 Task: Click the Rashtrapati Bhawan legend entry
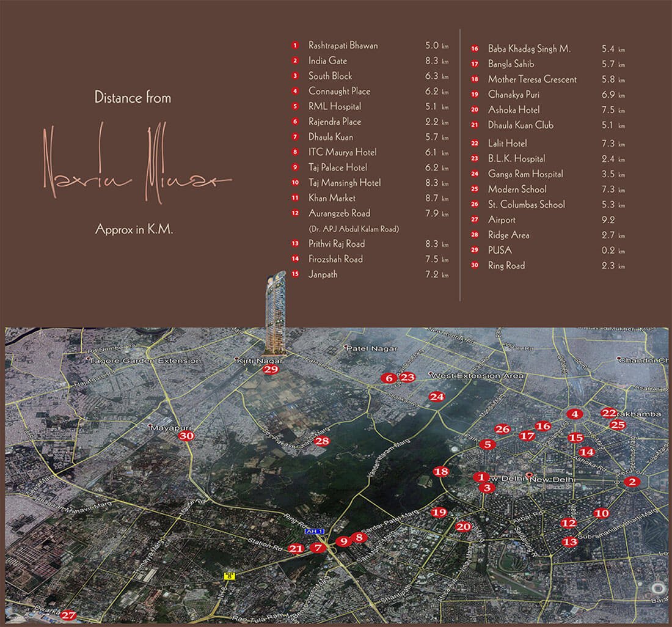(343, 45)
